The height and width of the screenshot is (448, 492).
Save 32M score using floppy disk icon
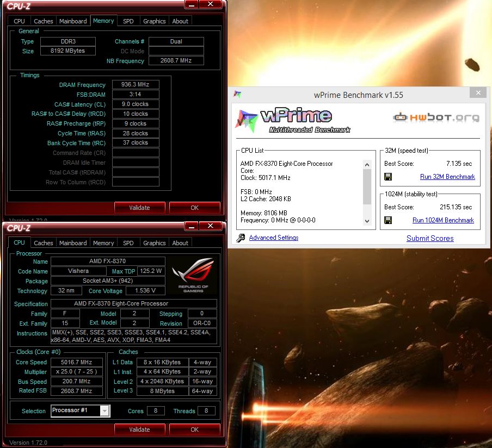click(x=388, y=177)
